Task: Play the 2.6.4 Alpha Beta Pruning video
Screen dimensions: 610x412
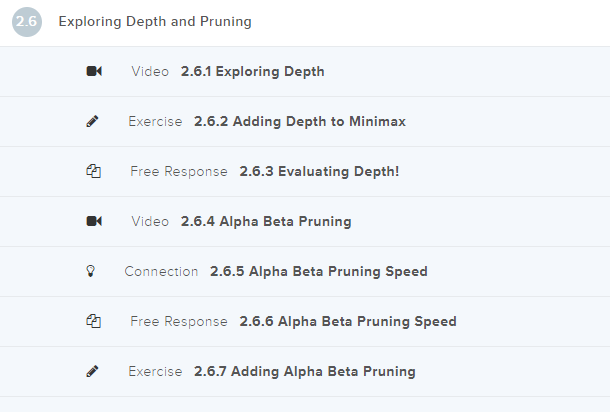Action: tap(266, 222)
